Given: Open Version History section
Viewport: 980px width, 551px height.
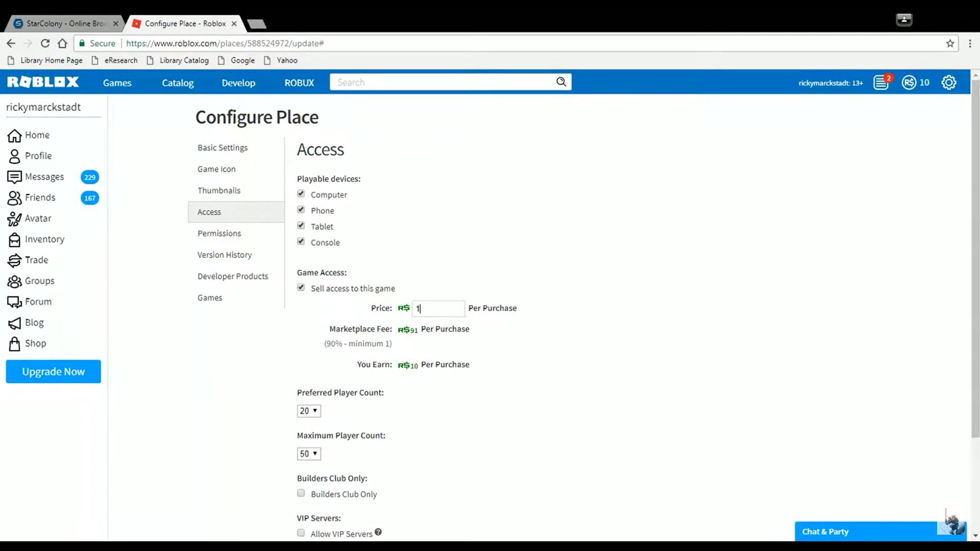Looking at the screenshot, I should click(225, 255).
